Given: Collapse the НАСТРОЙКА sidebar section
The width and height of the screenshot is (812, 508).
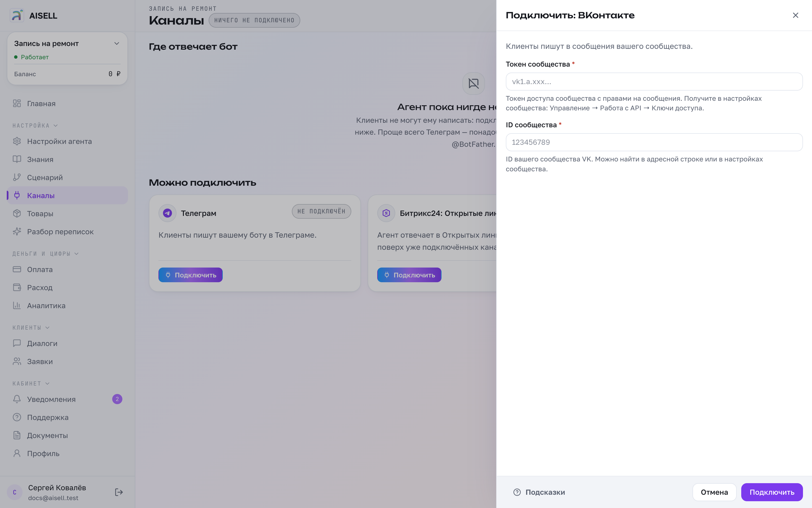Looking at the screenshot, I should pos(35,126).
